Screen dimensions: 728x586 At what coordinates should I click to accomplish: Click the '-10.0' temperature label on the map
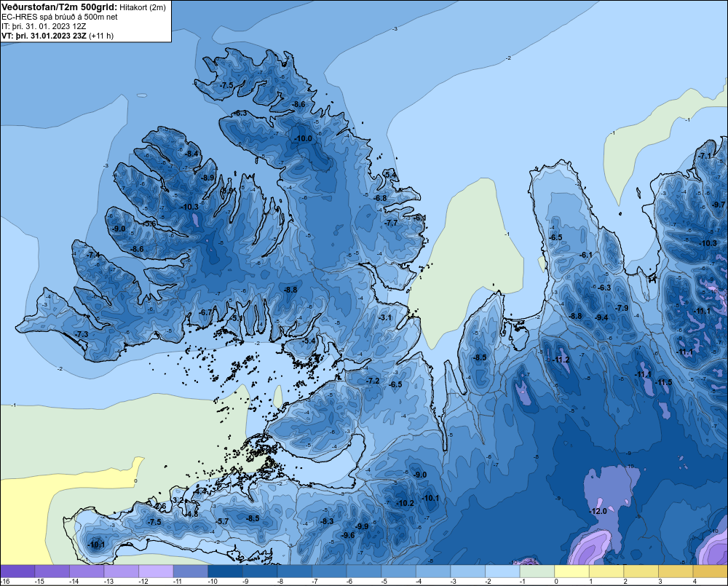(304, 138)
